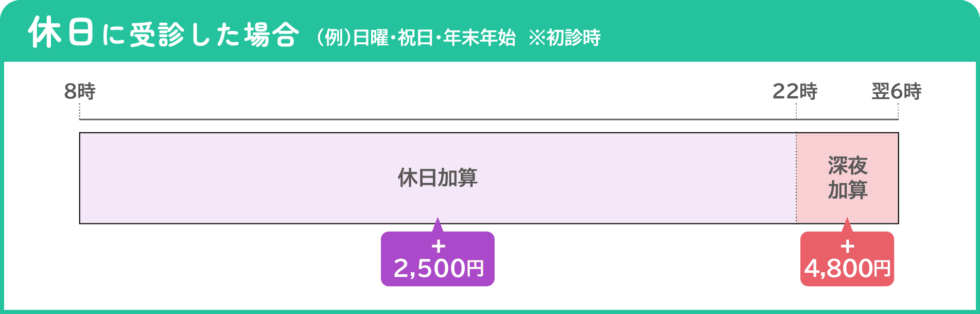Click the 2,500円 amount in purple badge
This screenshot has height=314, width=980.
pyautogui.click(x=439, y=268)
